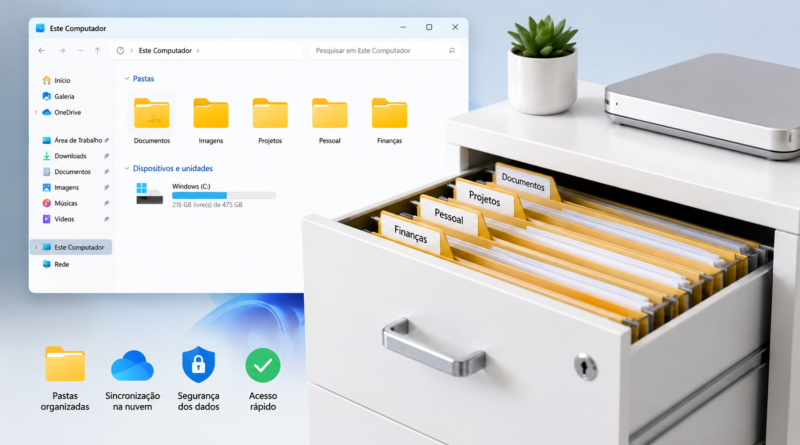Maximize the Este Computador window
This screenshot has width=800, height=445.
tap(429, 27)
